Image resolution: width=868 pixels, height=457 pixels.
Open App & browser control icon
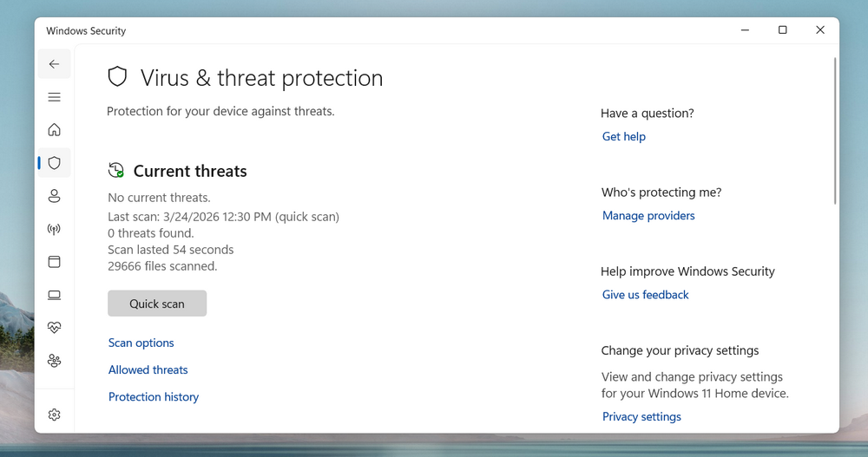[54, 262]
